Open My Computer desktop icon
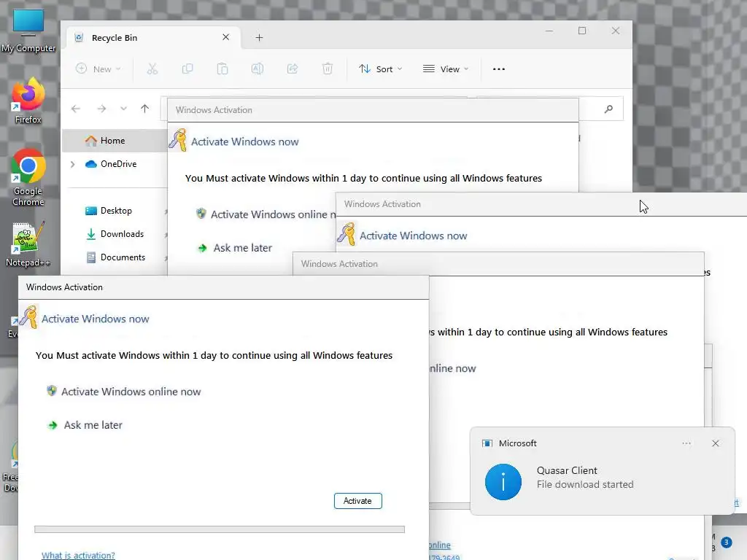 pos(28,30)
